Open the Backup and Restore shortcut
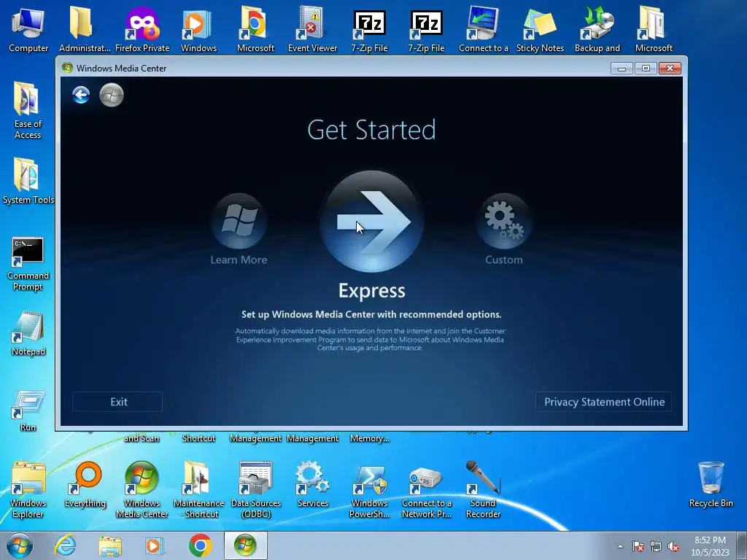The height and width of the screenshot is (560, 747). pos(597,29)
